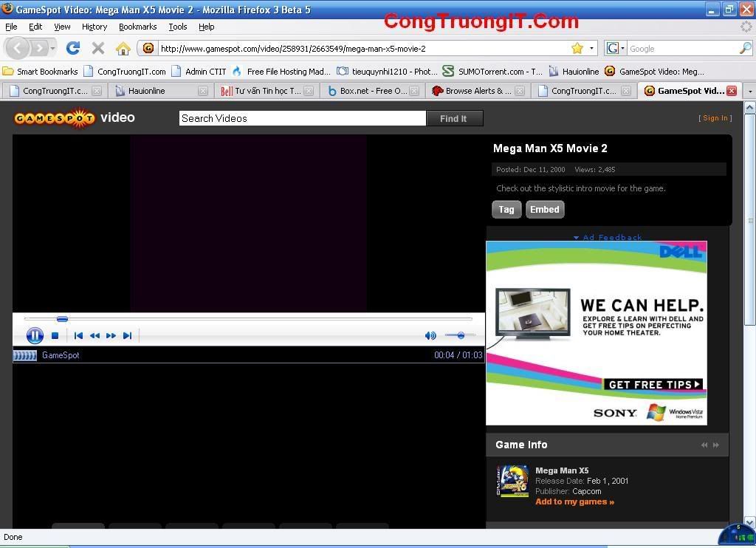Open the CongTruongIT.com bookmark
The width and height of the screenshot is (756, 548).
[125, 72]
